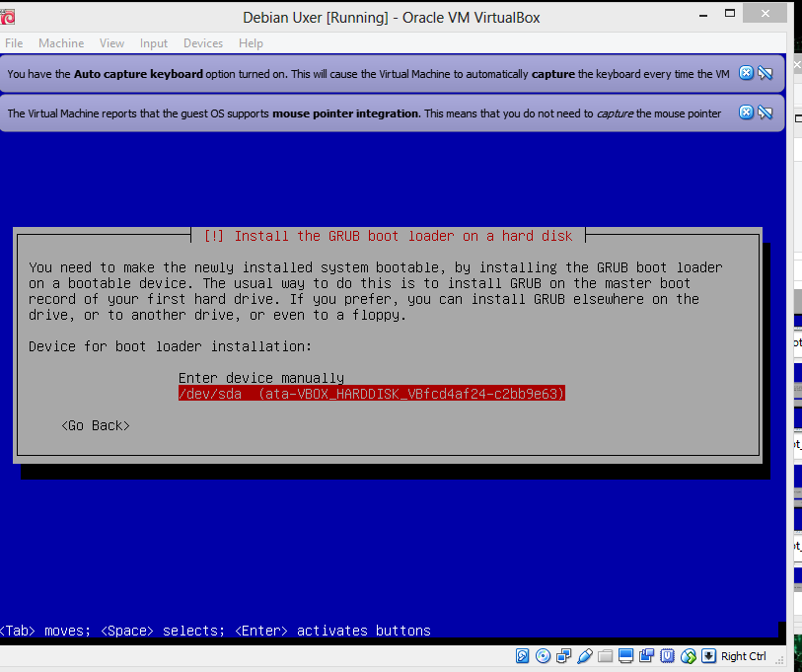Click the window resize grip in status bar

click(779, 660)
